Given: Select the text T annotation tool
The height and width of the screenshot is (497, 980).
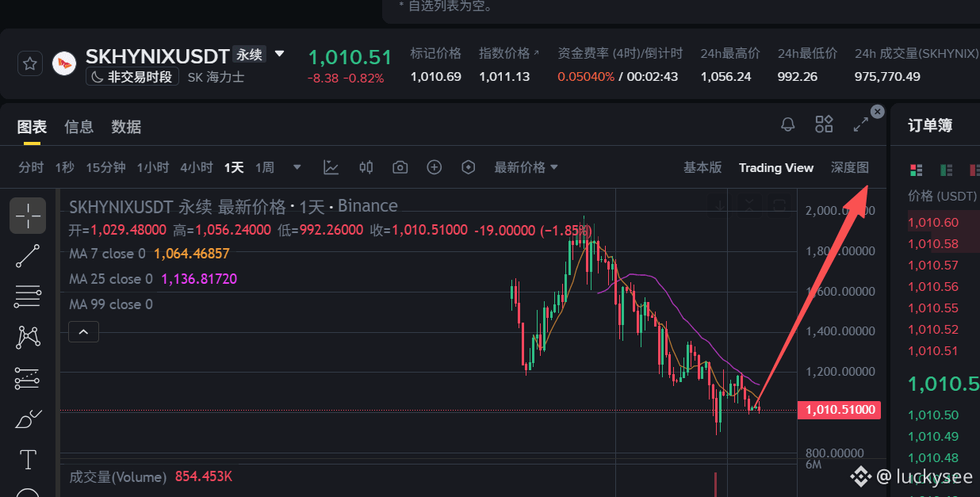Looking at the screenshot, I should coord(28,460).
